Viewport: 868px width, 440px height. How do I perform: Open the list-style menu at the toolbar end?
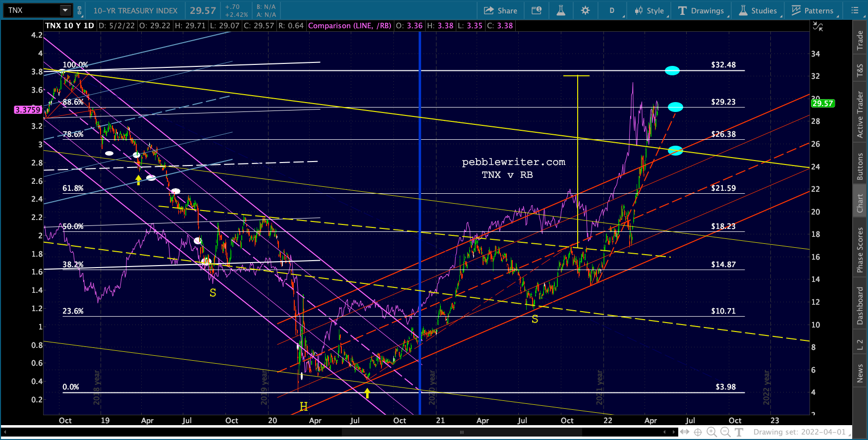[855, 10]
